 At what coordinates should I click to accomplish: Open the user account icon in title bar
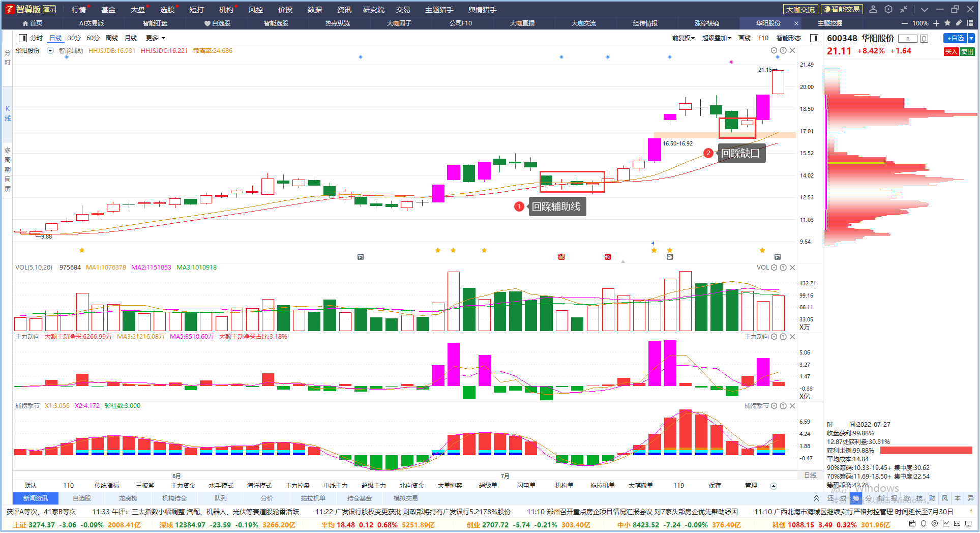[x=873, y=9]
